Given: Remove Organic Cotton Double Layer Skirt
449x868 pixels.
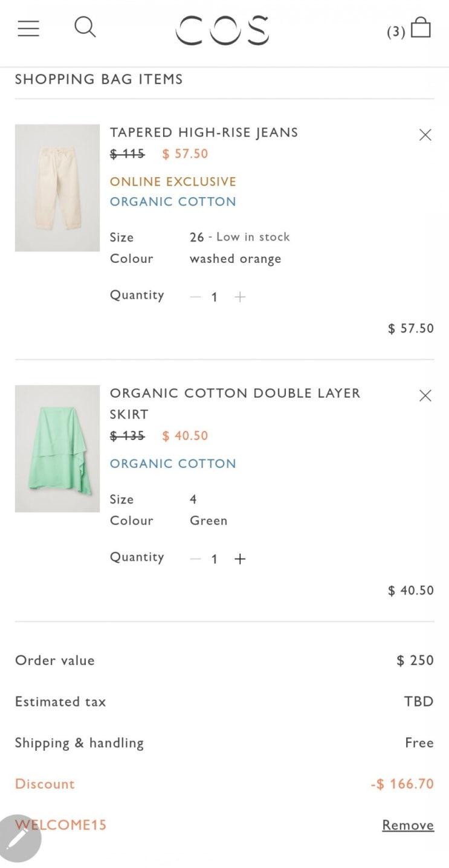Looking at the screenshot, I should (425, 395).
